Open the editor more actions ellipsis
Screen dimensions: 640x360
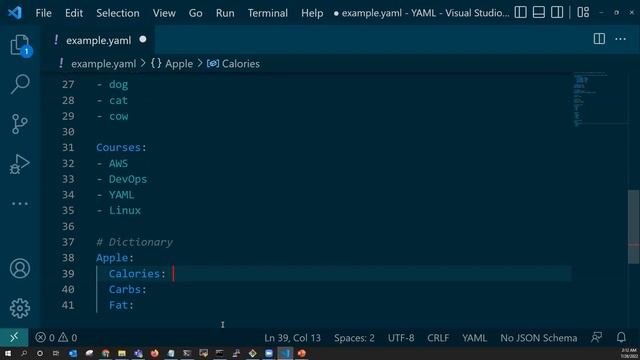tap(620, 39)
